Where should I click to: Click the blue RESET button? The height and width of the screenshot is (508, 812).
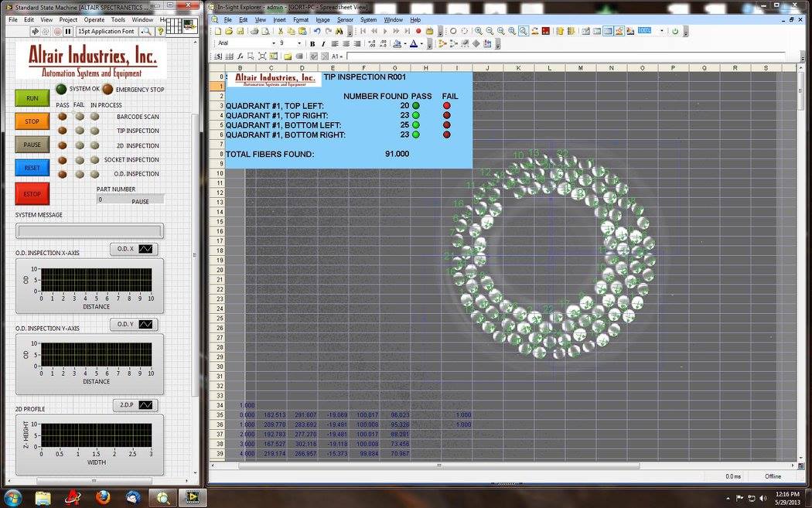click(32, 168)
